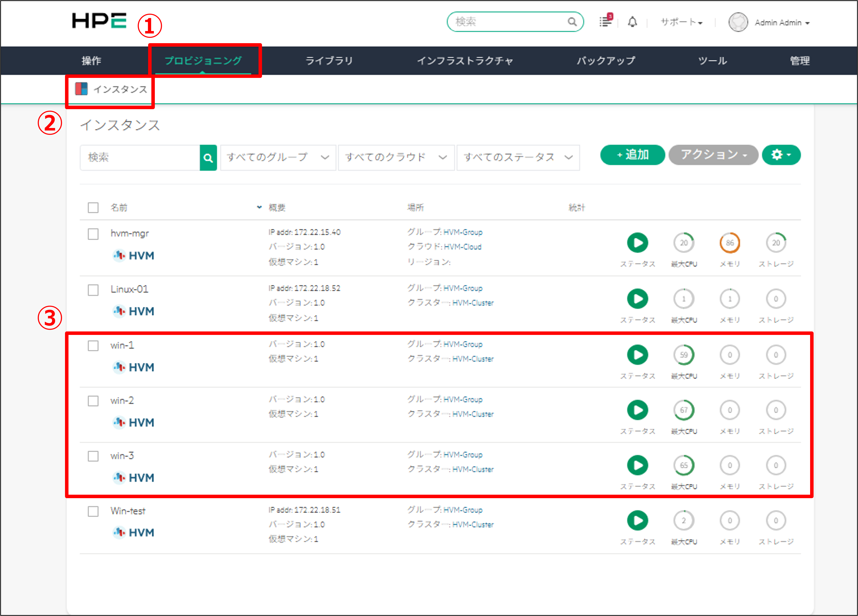The image size is (858, 616).
Task: Click the max CPU gauge showing 59 for win-1
Action: 684,355
